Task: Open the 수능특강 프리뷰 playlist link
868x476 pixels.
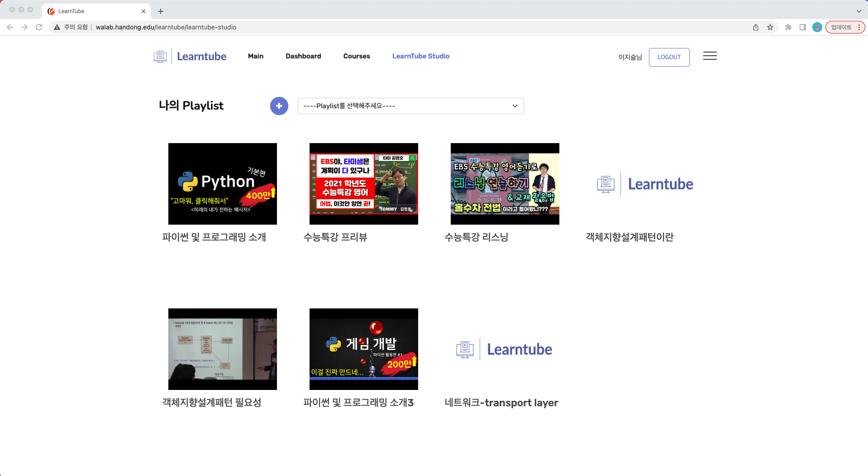Action: tap(335, 237)
